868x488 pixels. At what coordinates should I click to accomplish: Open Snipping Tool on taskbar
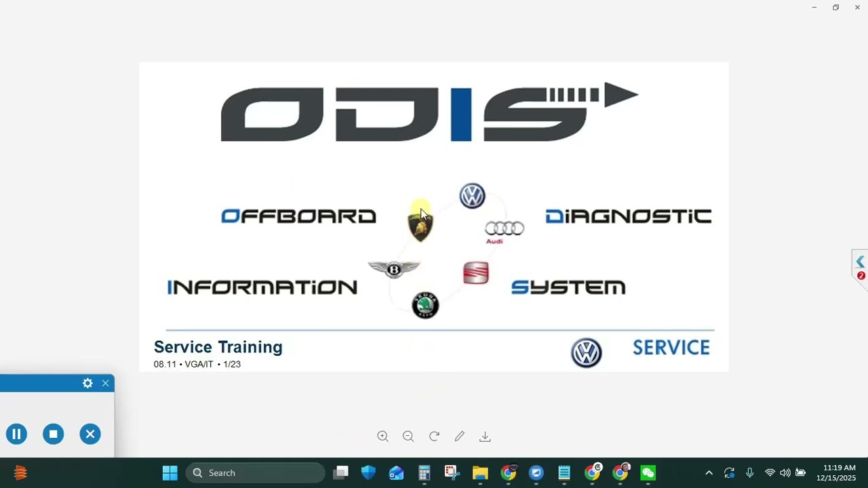pyautogui.click(x=452, y=473)
